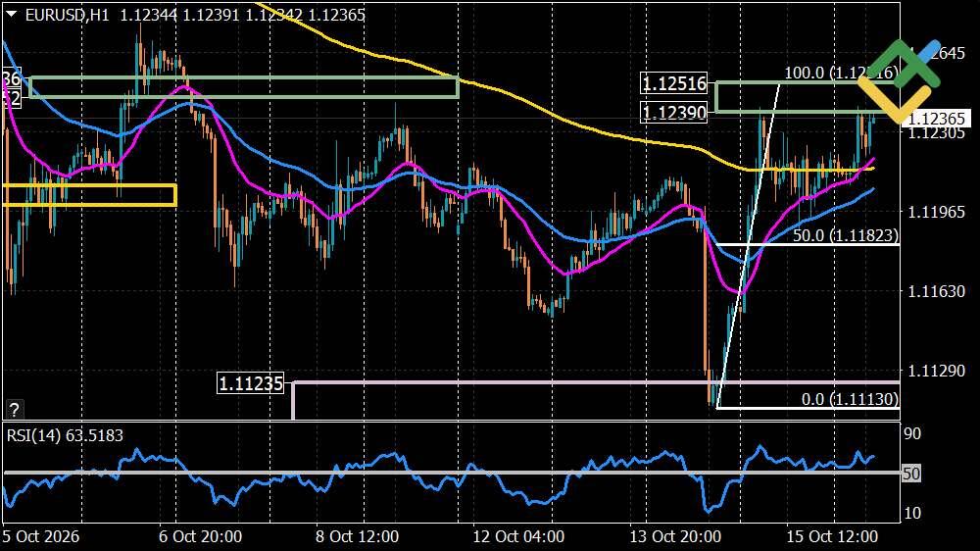Click the 15 Oct 12:00 time label
Image resolution: width=980 pixels, height=551 pixels.
click(832, 536)
